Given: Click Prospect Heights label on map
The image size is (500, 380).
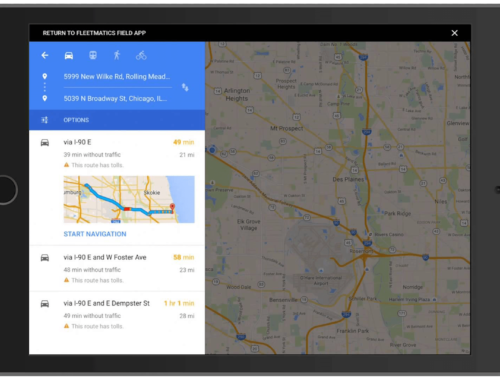Looking at the screenshot, I should coord(286,84).
